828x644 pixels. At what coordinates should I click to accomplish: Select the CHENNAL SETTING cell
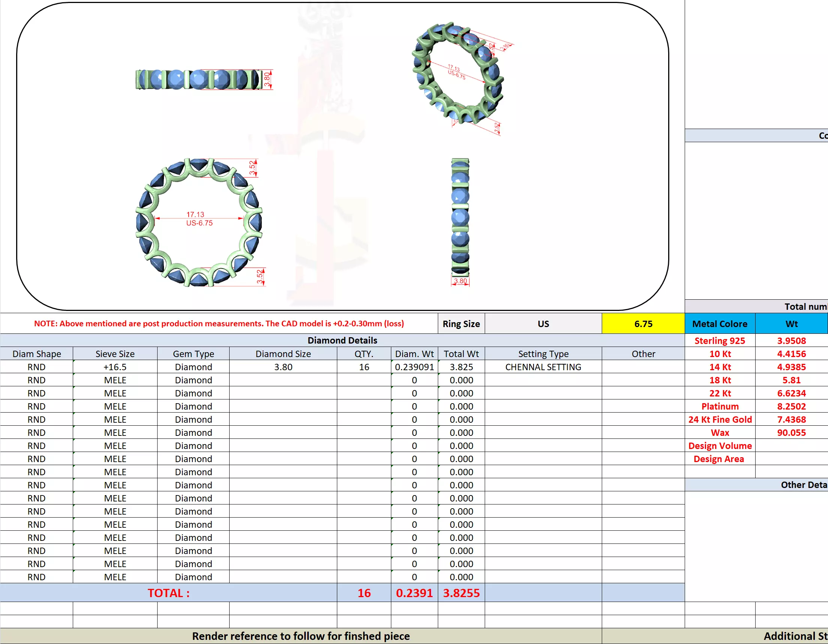click(x=543, y=367)
